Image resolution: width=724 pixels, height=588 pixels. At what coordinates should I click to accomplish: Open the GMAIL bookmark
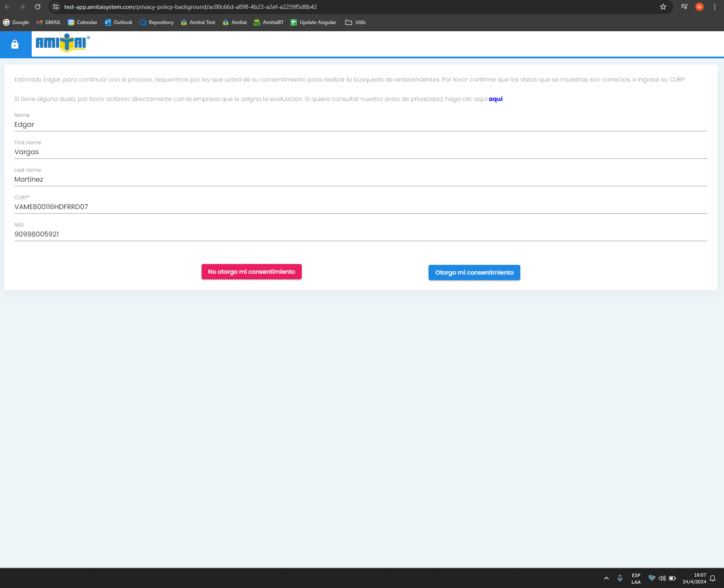(49, 22)
